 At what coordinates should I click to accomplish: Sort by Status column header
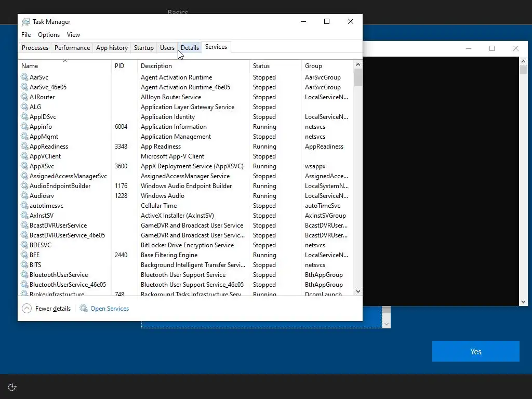(275, 66)
